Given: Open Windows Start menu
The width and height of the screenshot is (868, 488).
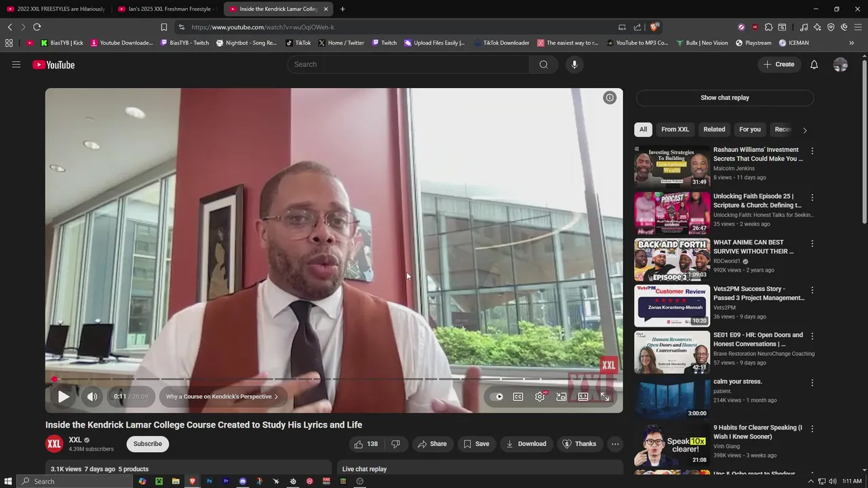Looking at the screenshot, I should point(8,481).
